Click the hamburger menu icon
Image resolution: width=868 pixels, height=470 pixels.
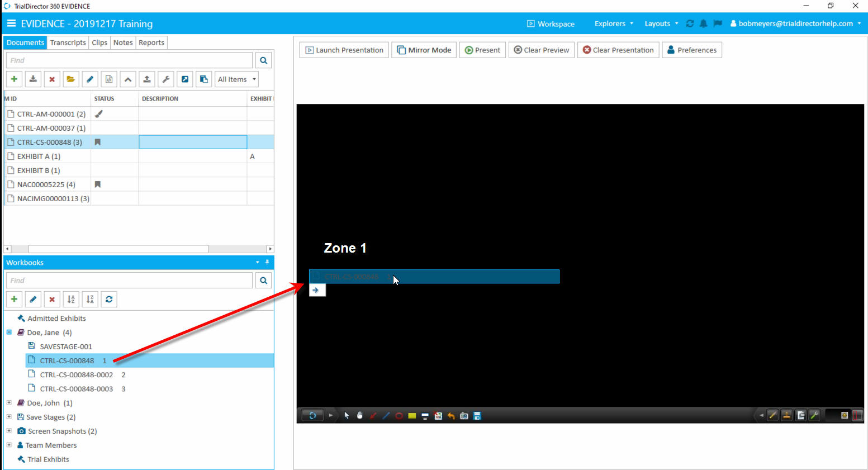pos(11,23)
